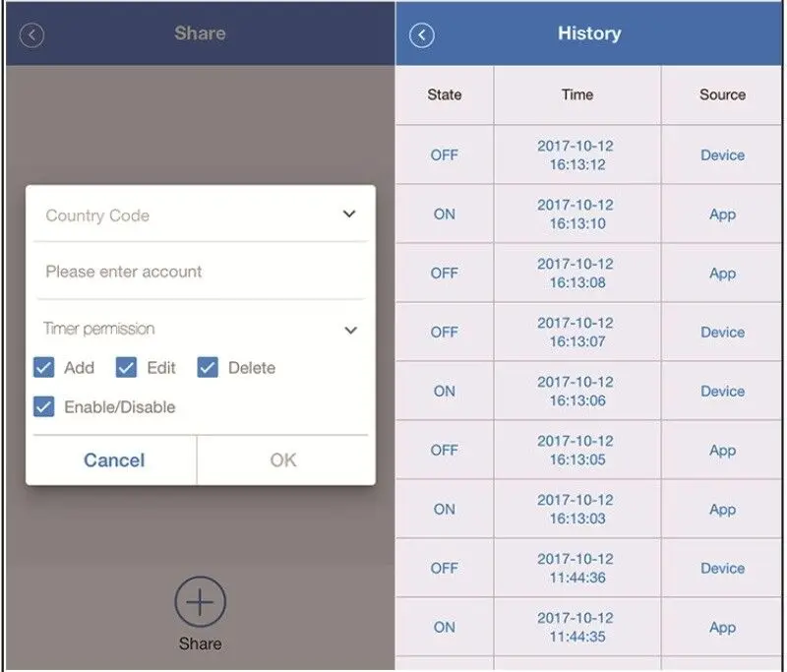Select time entry 2017-10-12 16:13:10
The width and height of the screenshot is (787, 672).
coord(576,214)
